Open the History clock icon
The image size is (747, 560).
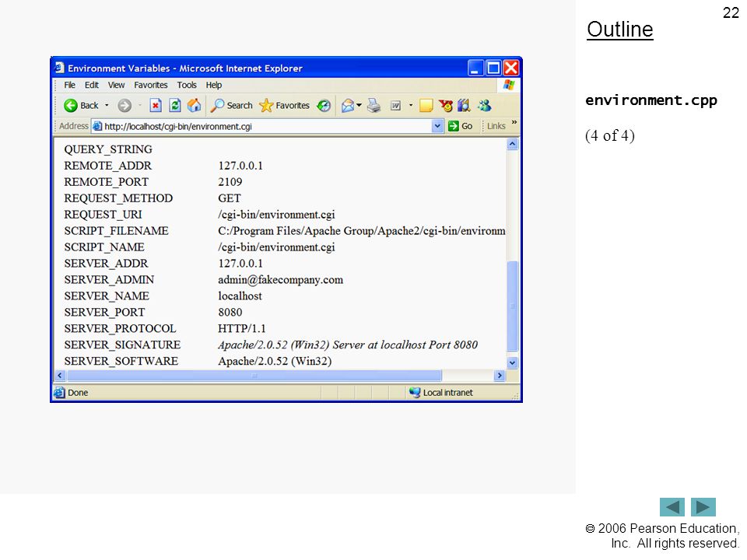click(x=324, y=105)
